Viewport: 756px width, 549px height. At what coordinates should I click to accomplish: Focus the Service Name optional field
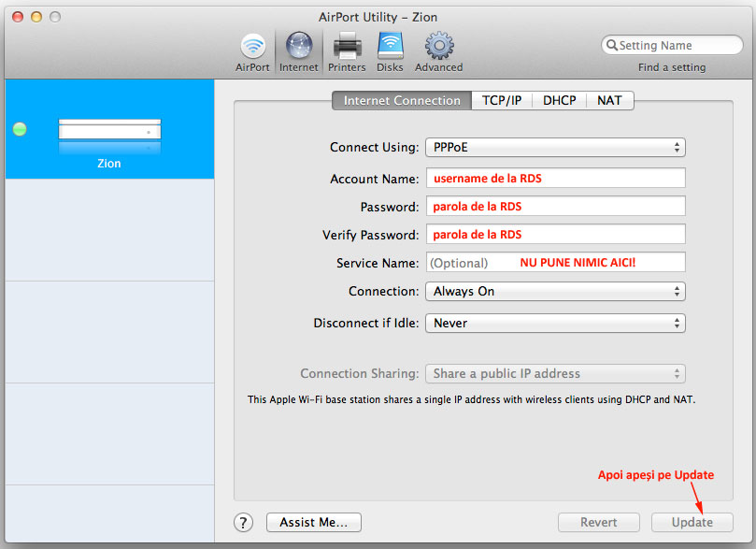click(x=555, y=263)
